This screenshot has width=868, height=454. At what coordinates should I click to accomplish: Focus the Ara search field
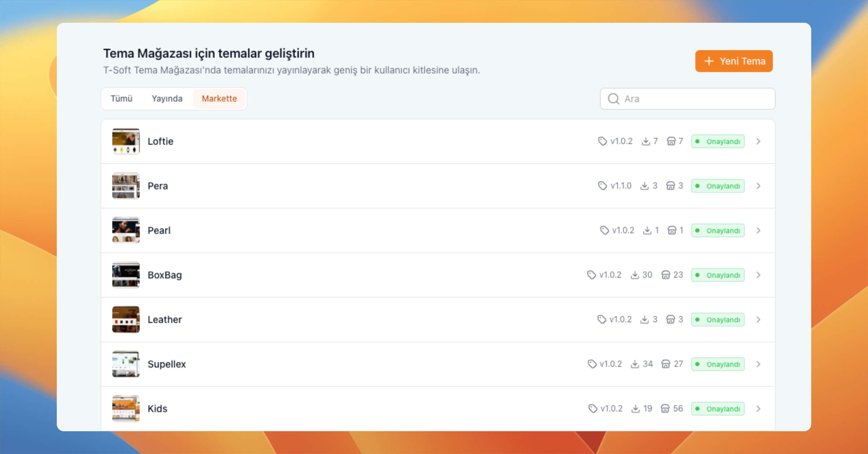tap(688, 99)
